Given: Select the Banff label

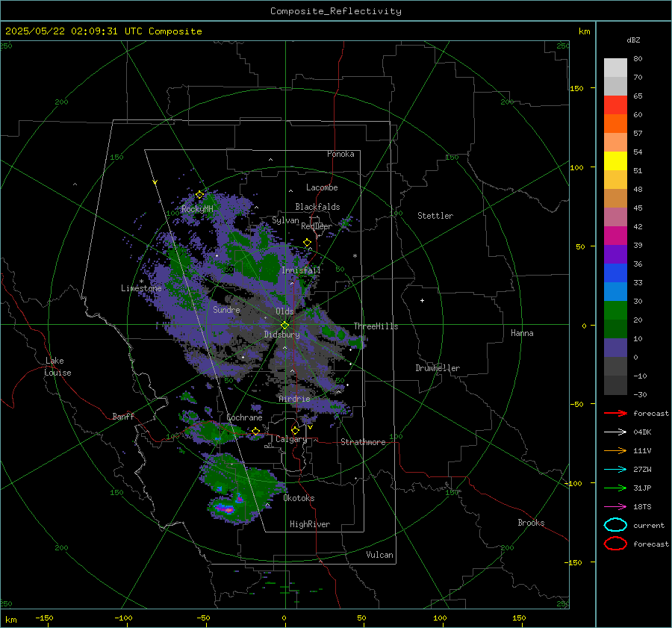Looking at the screenshot, I should (123, 416).
